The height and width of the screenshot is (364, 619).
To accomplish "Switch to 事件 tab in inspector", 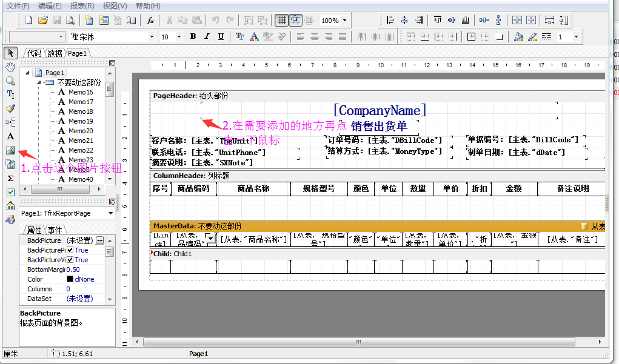I will click(x=55, y=230).
